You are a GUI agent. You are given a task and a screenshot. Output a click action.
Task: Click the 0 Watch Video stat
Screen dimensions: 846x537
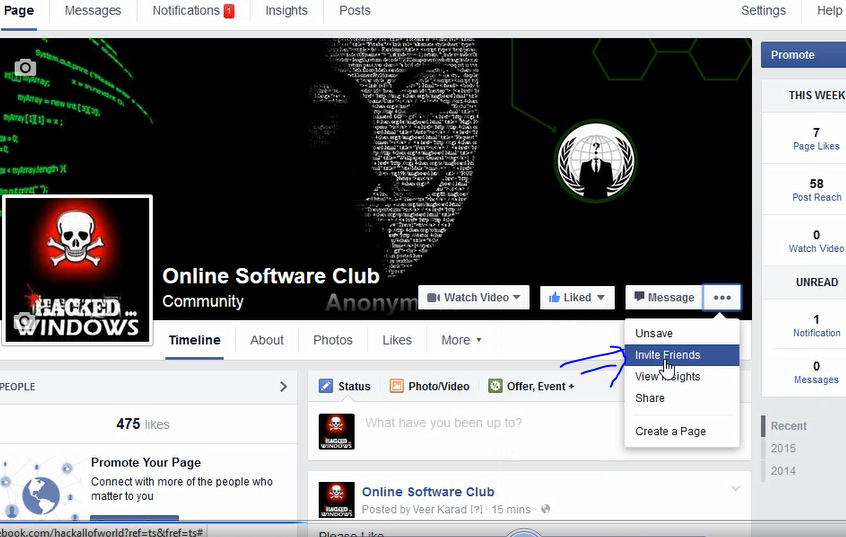click(816, 241)
